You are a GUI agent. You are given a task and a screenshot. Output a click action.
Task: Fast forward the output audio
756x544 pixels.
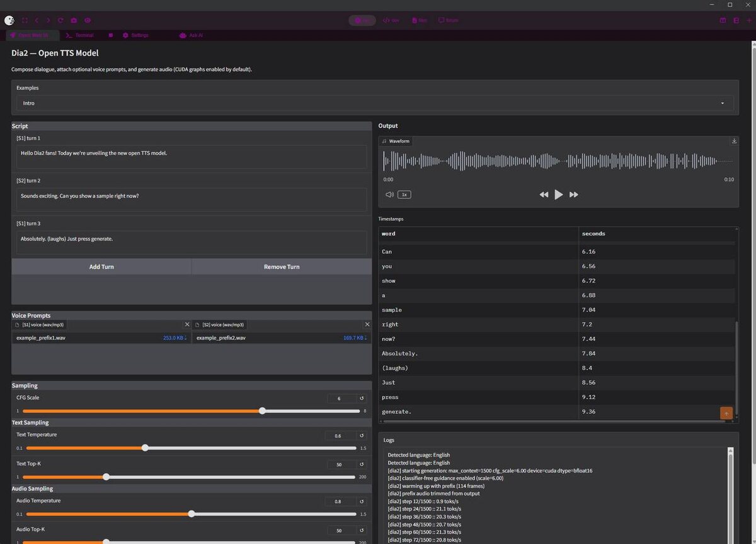[573, 195]
